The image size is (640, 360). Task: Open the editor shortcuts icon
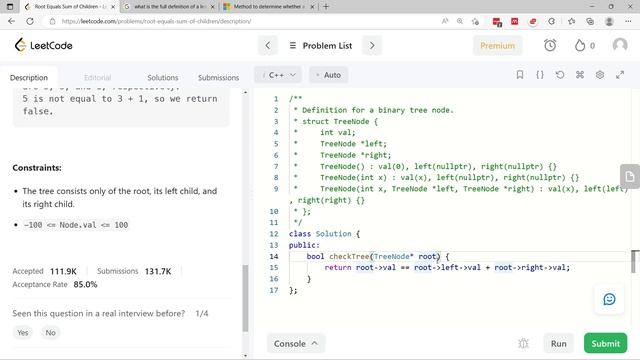click(580, 75)
